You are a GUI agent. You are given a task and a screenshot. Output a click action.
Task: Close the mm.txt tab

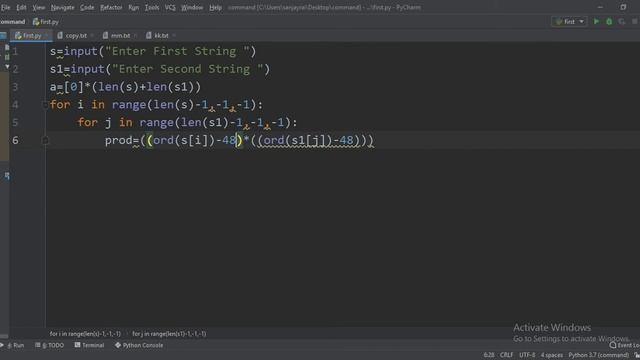pyautogui.click(x=136, y=36)
